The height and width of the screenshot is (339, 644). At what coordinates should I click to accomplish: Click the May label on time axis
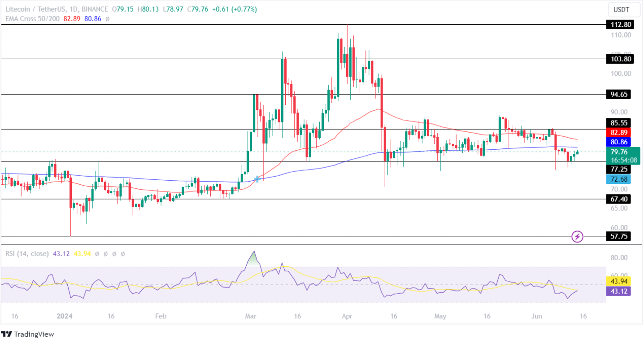click(x=440, y=317)
